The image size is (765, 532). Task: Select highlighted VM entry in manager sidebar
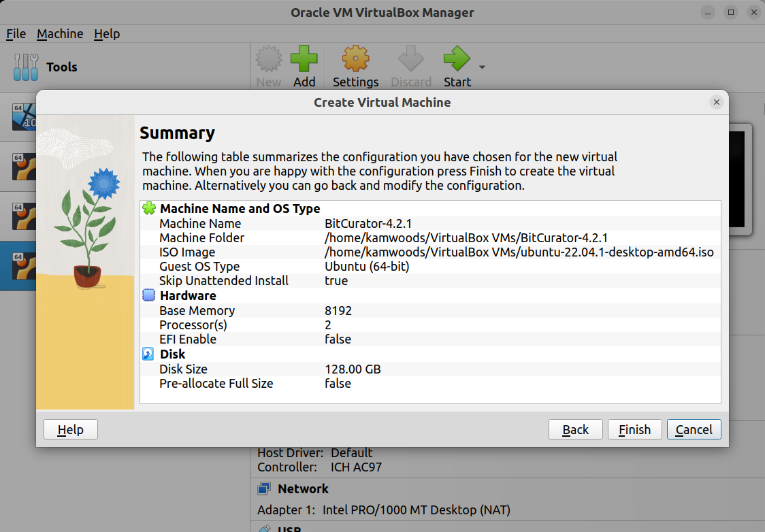point(18,266)
